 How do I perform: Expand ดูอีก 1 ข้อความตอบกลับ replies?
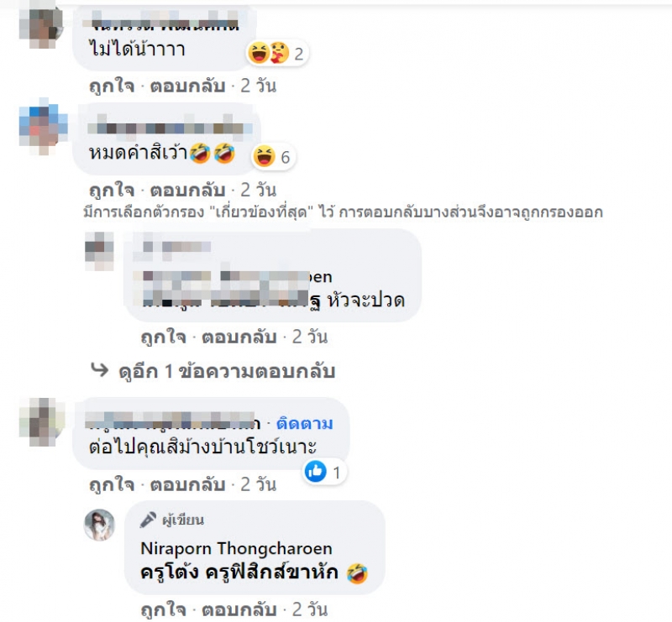[x=227, y=371]
